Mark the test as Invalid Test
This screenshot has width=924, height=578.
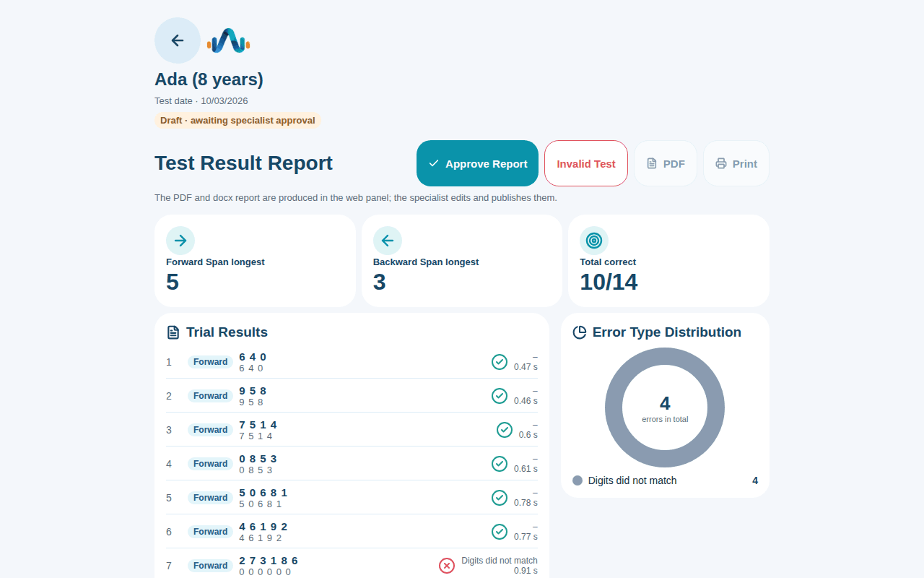coord(586,163)
